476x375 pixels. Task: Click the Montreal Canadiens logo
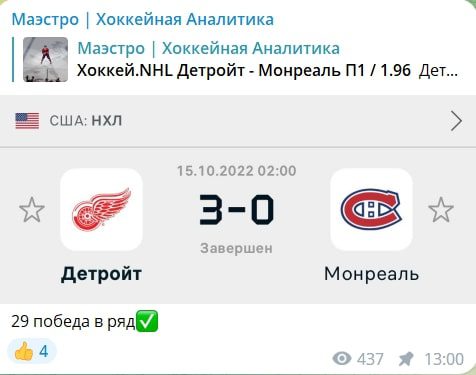371,209
